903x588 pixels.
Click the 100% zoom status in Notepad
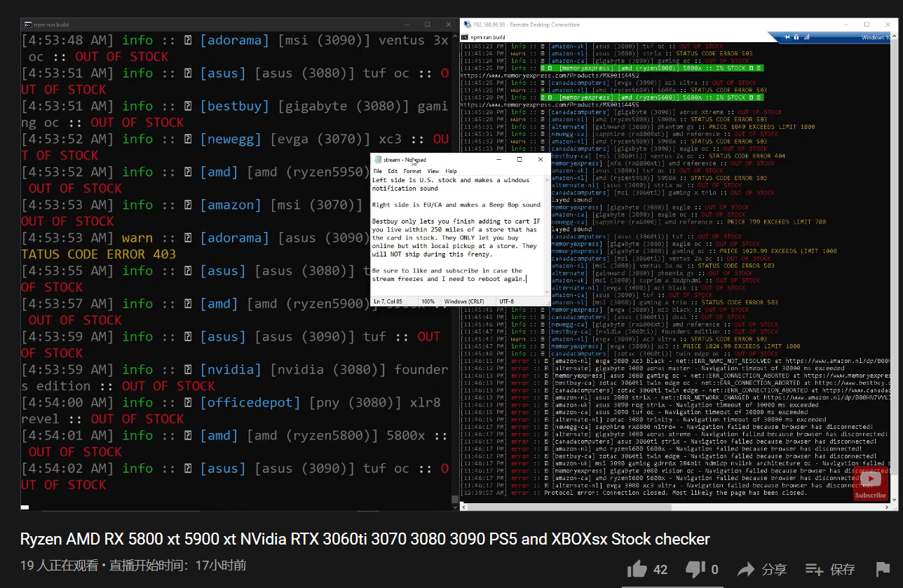(429, 301)
